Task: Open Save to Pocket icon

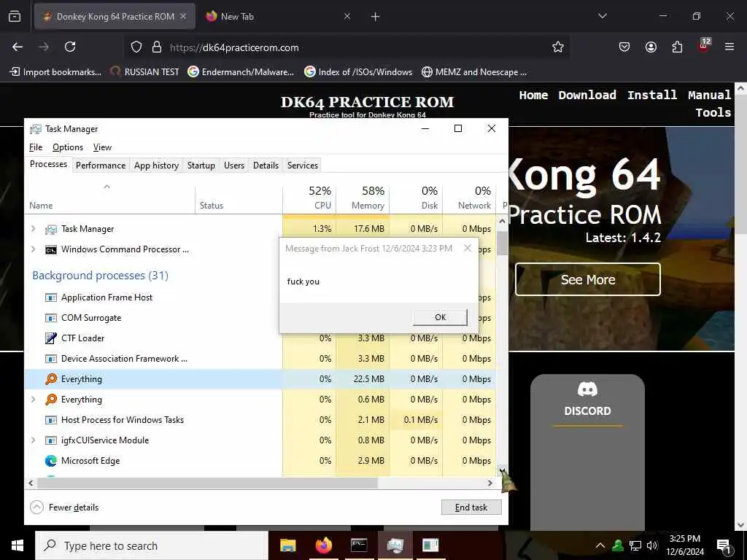Action: tap(624, 47)
